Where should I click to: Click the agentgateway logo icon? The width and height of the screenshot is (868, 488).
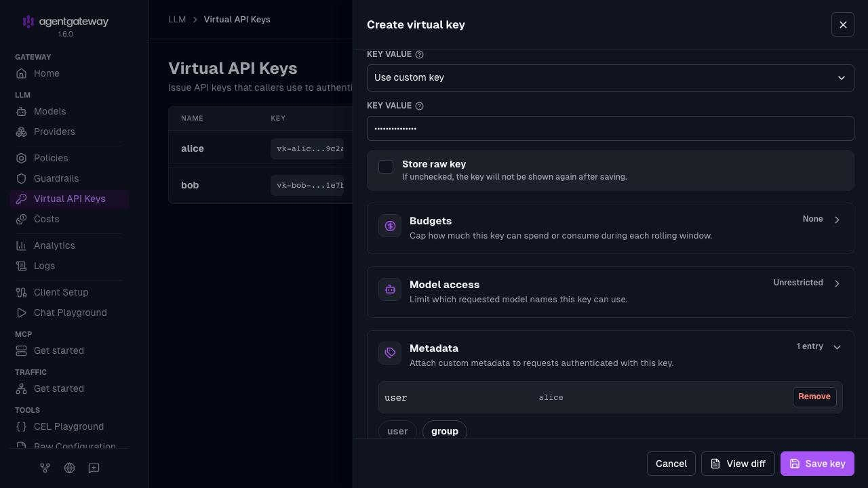(x=28, y=22)
